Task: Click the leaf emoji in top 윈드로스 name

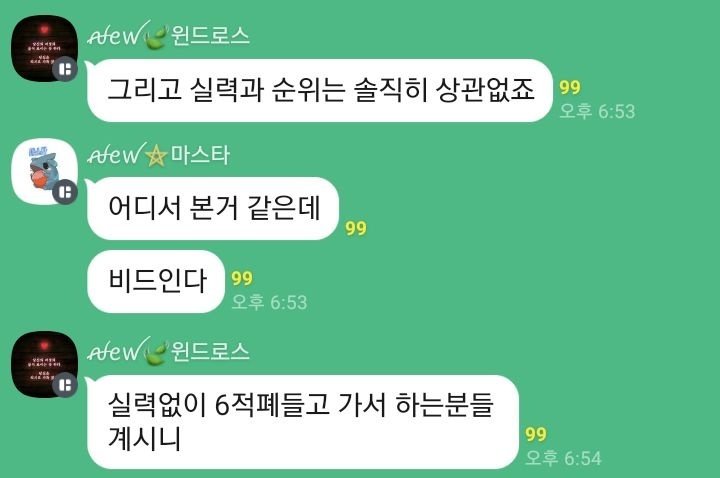Action: (156, 38)
